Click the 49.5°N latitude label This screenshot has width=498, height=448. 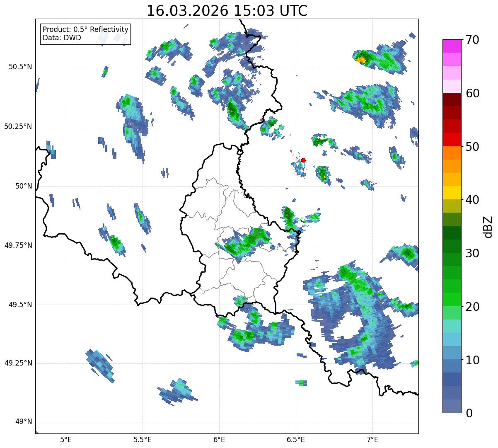20,305
